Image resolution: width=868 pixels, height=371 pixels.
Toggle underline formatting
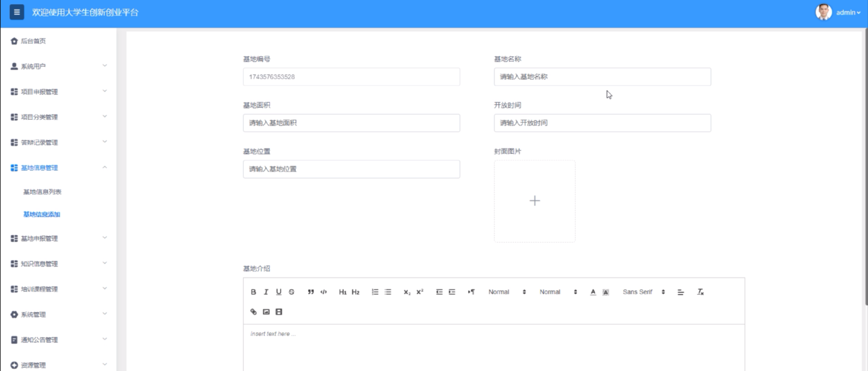coord(279,292)
